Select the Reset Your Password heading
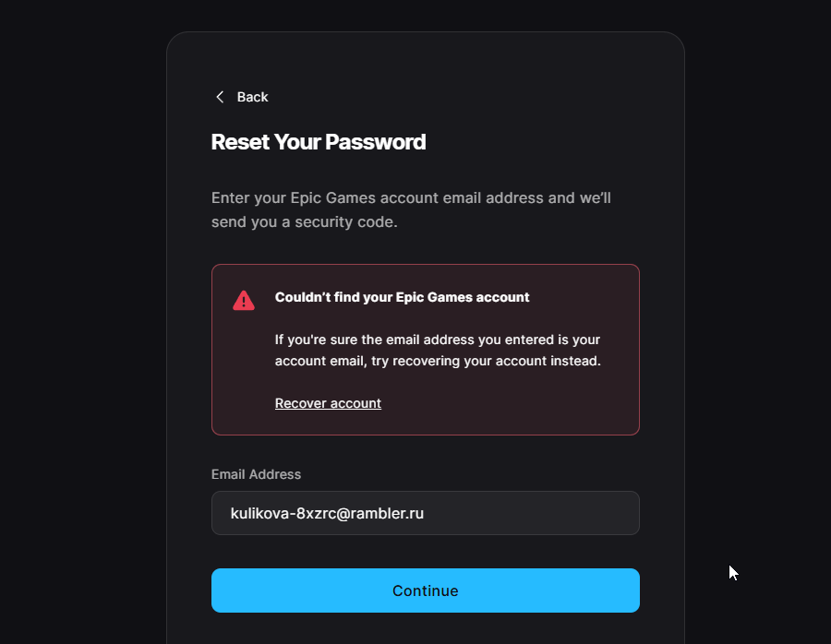Image resolution: width=831 pixels, height=644 pixels. [319, 142]
